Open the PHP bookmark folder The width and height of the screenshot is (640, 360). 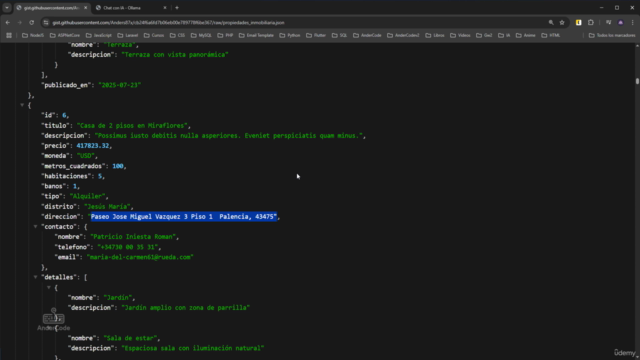point(225,36)
